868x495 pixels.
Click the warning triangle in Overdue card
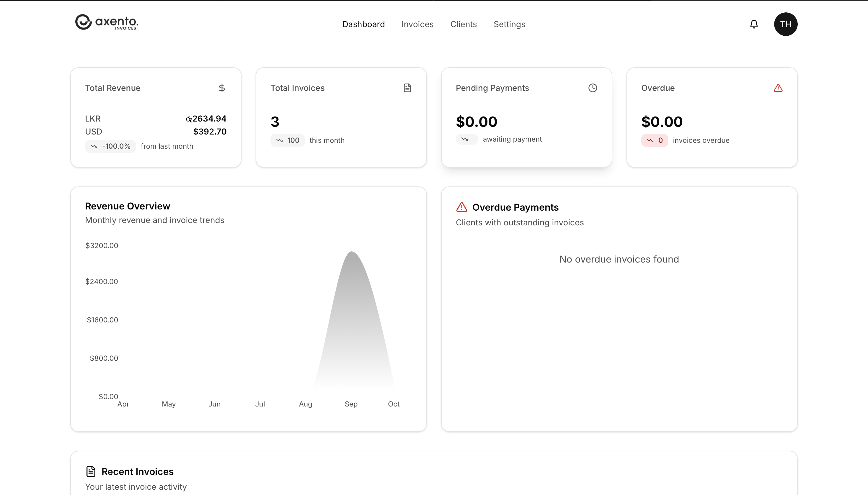tap(778, 88)
